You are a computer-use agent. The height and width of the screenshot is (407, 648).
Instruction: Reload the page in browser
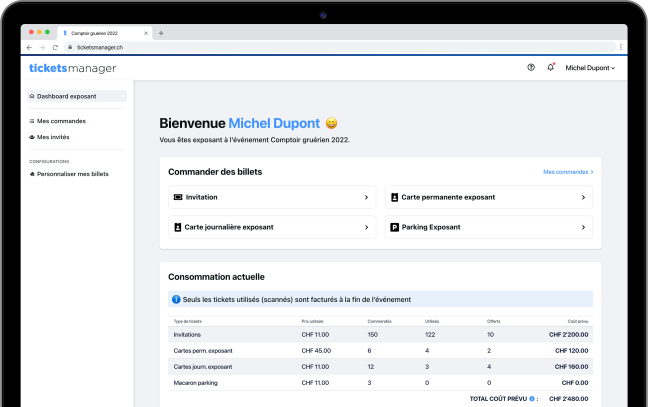coord(55,47)
